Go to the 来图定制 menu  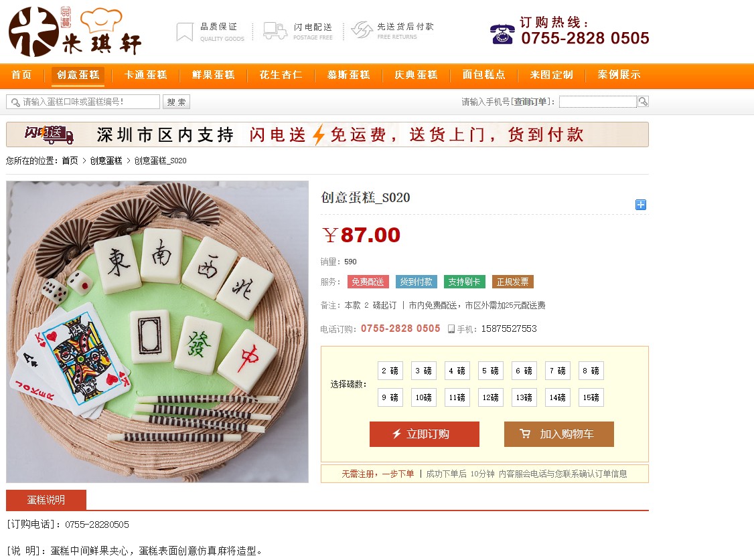pos(552,75)
